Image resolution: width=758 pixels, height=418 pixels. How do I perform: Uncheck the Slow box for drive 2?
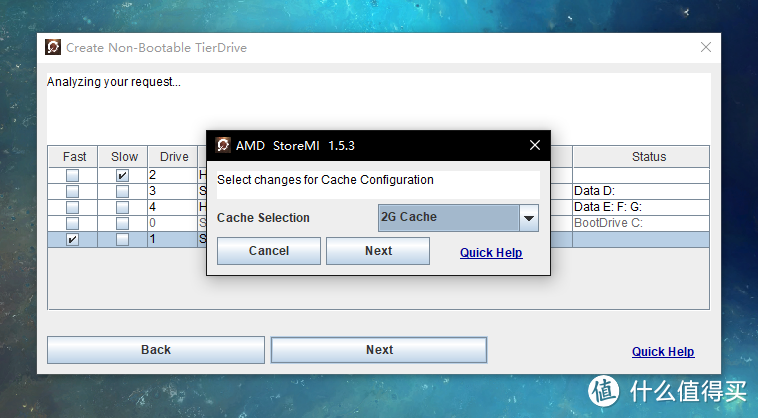tap(122, 175)
